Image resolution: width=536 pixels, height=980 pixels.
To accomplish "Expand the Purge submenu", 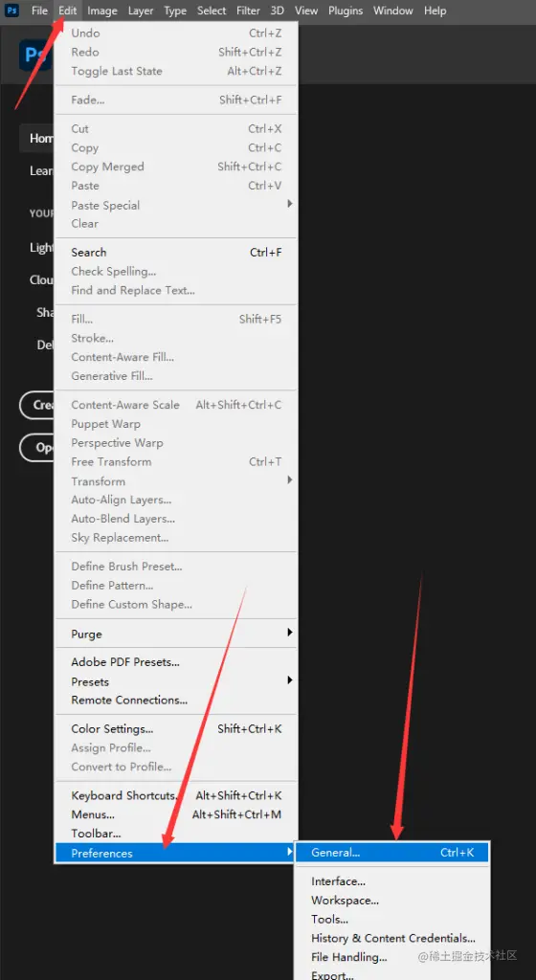I will (176, 634).
